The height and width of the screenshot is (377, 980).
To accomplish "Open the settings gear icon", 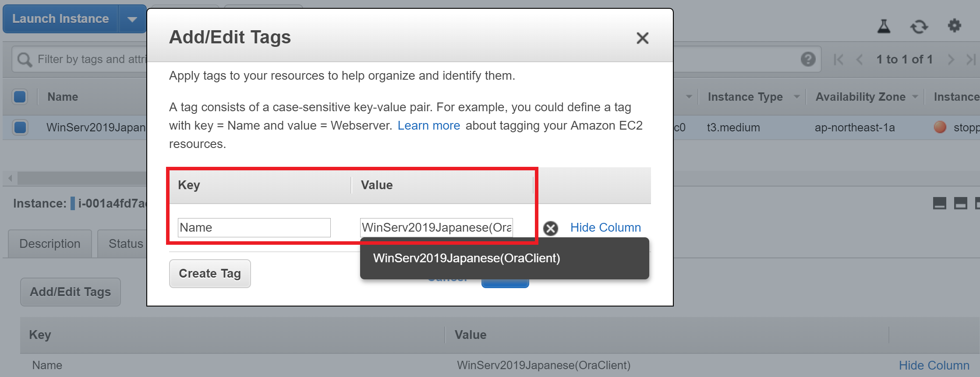I will click(954, 26).
